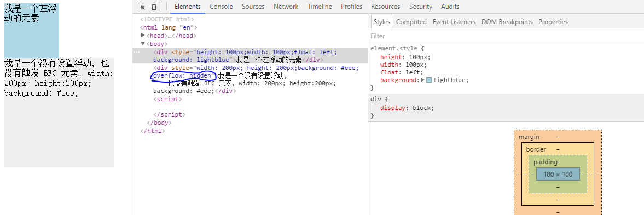This screenshot has width=644, height=215.
Task: Open the Profiles tab
Action: tap(352, 7)
